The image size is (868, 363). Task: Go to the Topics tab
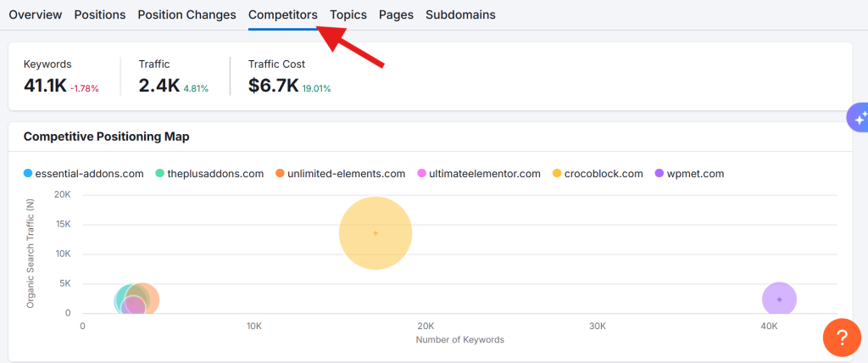click(348, 14)
